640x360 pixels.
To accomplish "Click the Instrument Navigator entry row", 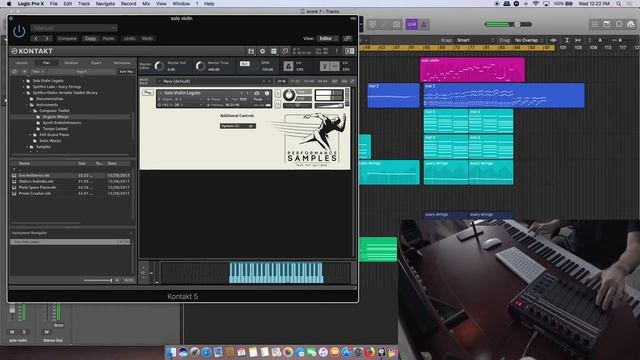I will (71, 242).
